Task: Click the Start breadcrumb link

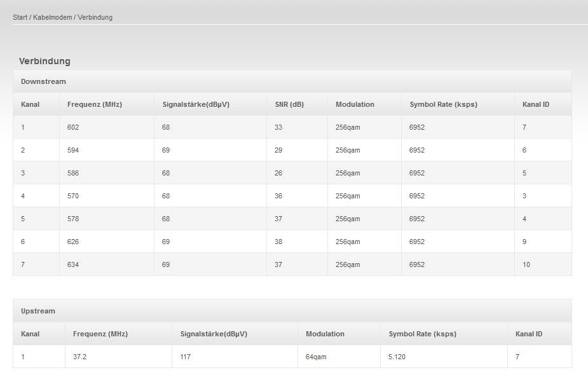Action: [20, 17]
